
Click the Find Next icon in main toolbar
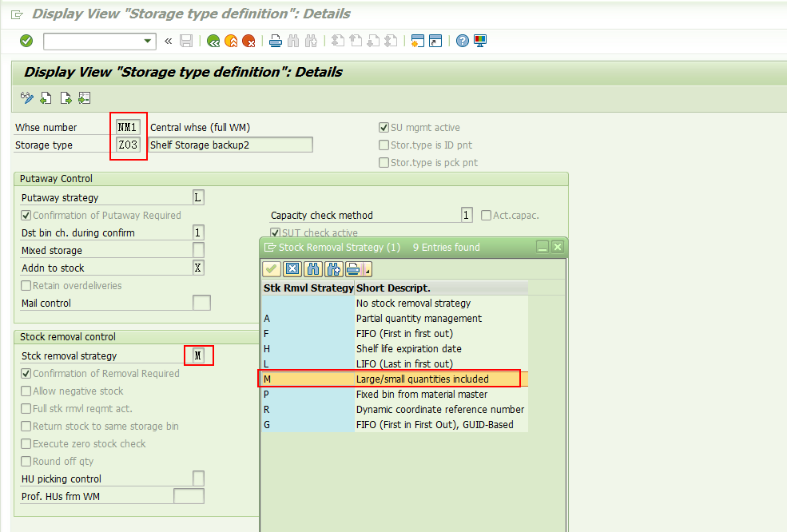point(311,42)
